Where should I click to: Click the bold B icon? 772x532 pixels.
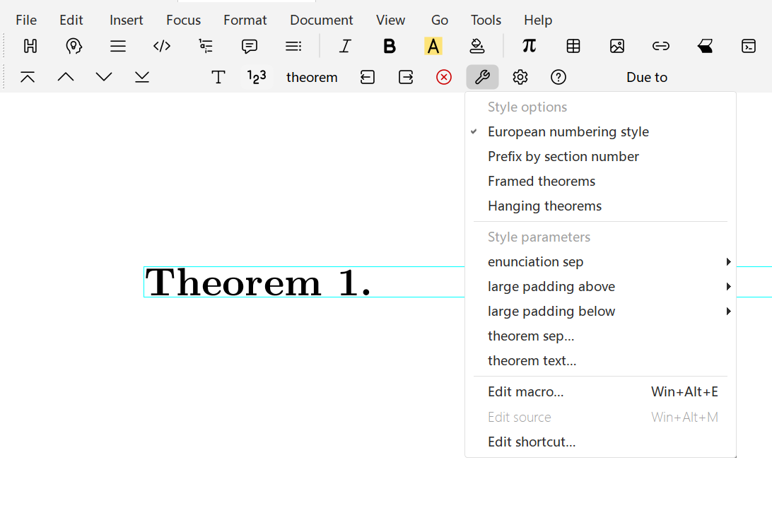pos(389,47)
